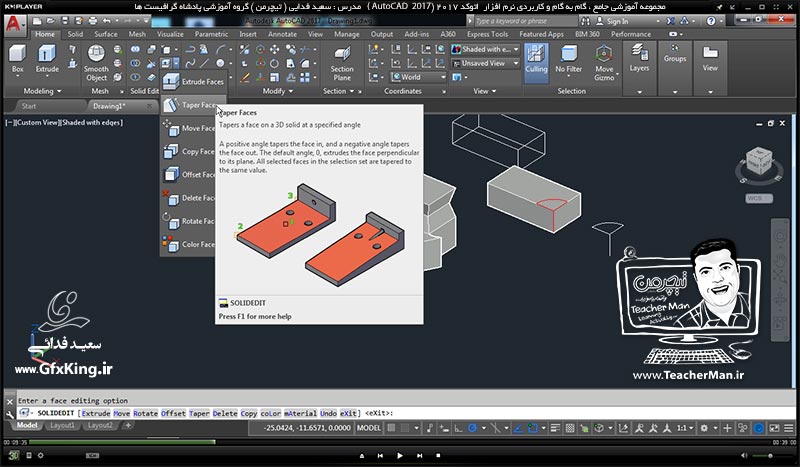Select the Box modeling tool

(x=17, y=59)
